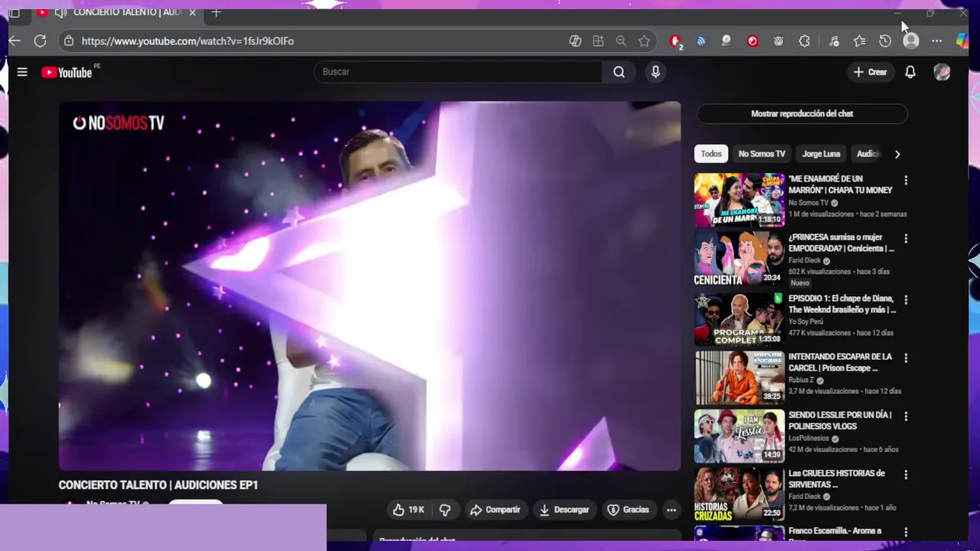
Task: Click the search magnifier button
Action: [x=619, y=72]
